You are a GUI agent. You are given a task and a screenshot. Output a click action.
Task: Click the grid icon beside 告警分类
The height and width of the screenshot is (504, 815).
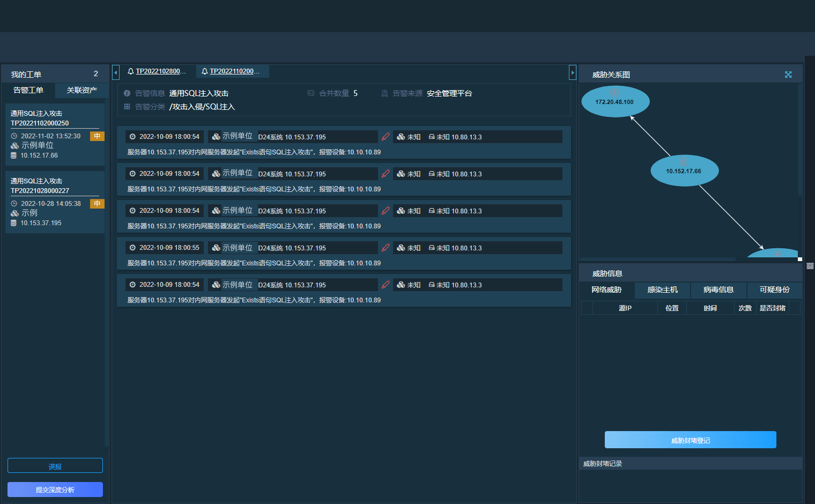click(127, 107)
